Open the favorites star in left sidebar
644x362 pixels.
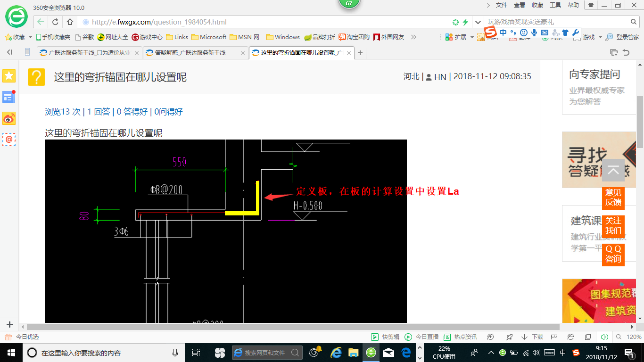coord(9,75)
